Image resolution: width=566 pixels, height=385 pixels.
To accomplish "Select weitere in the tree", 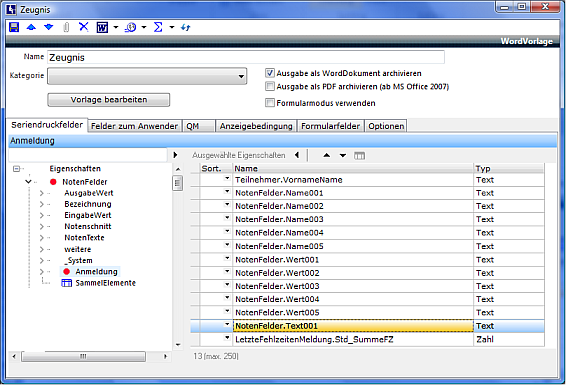I will [78, 249].
